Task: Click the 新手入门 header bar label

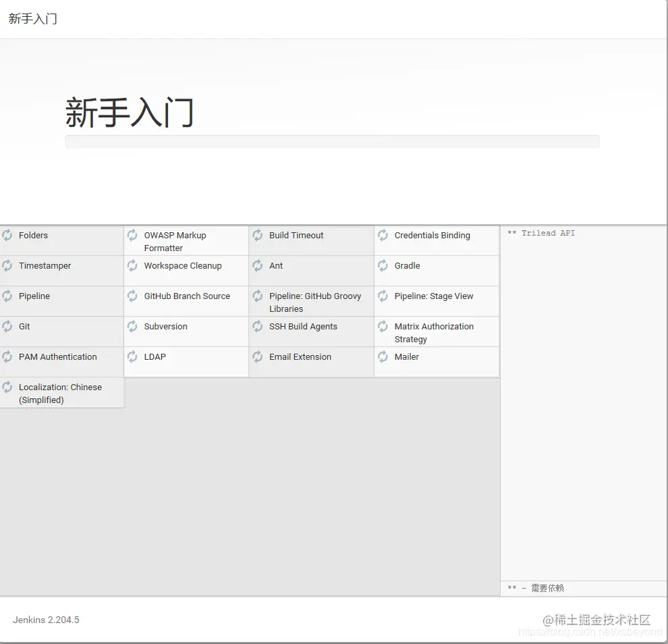Action: click(32, 18)
